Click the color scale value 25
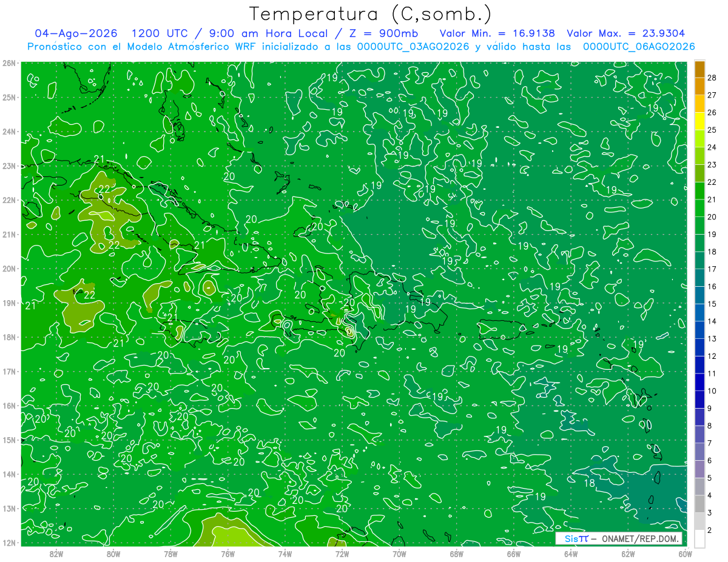Image resolution: width=728 pixels, height=562 pixels. (x=712, y=130)
